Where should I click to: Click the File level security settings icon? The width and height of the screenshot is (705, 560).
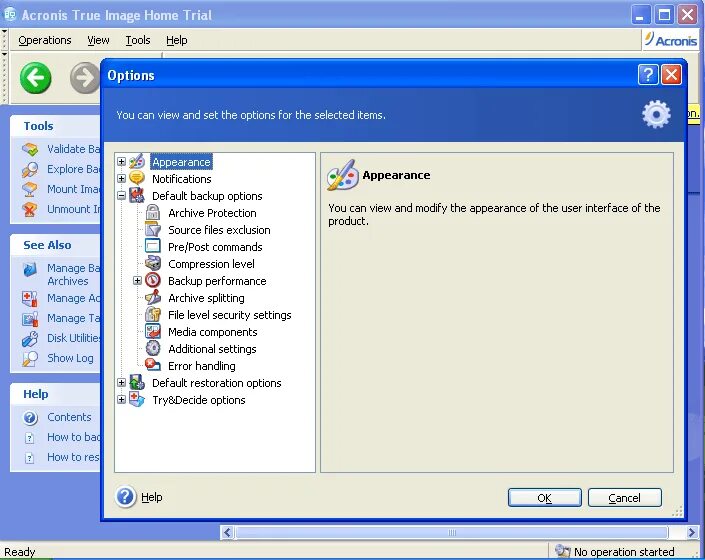(x=153, y=315)
